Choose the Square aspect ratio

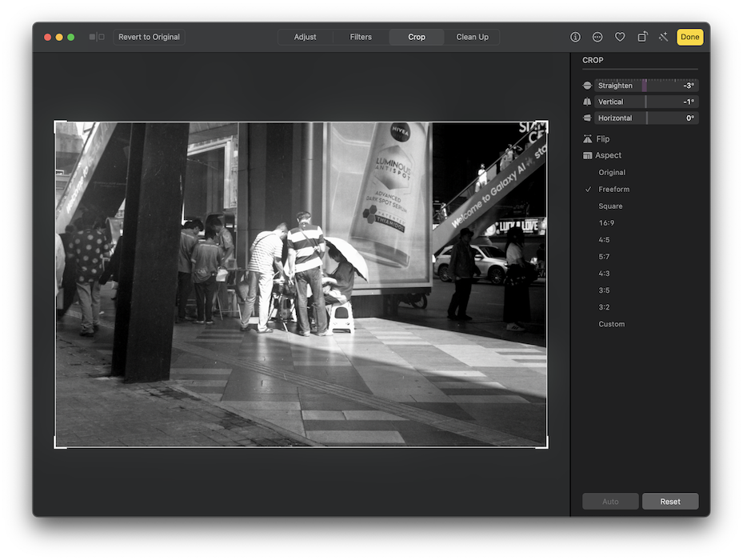(x=610, y=206)
